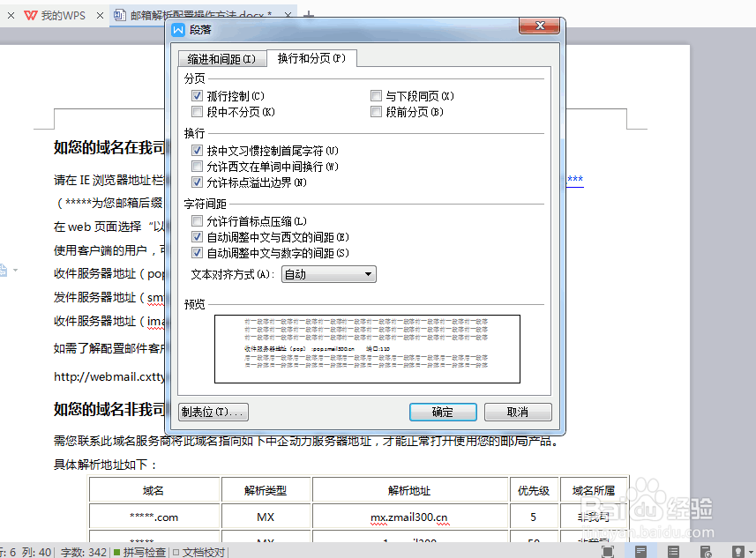This screenshot has height=558, width=756.
Task: Enable 与下段同页 pagination option
Action: click(377, 95)
